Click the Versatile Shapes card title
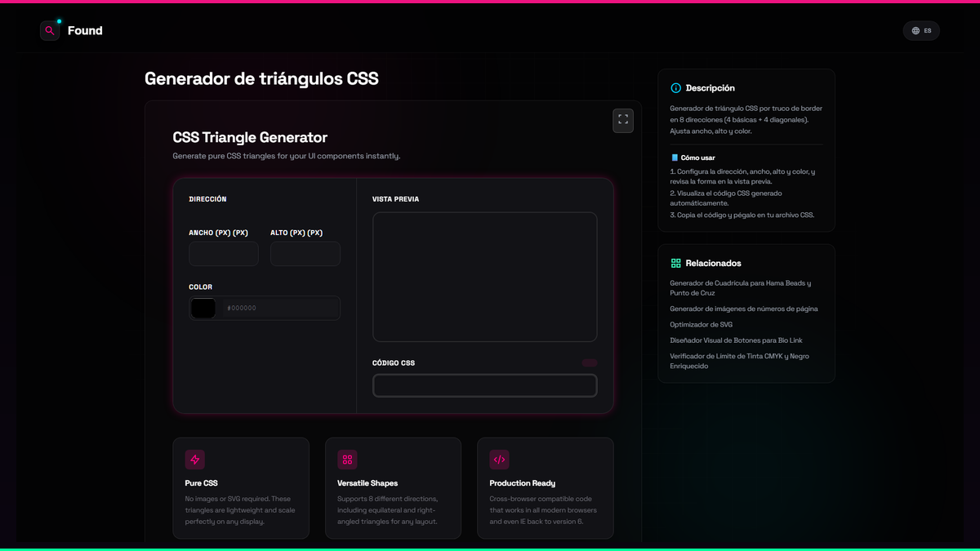 367,483
